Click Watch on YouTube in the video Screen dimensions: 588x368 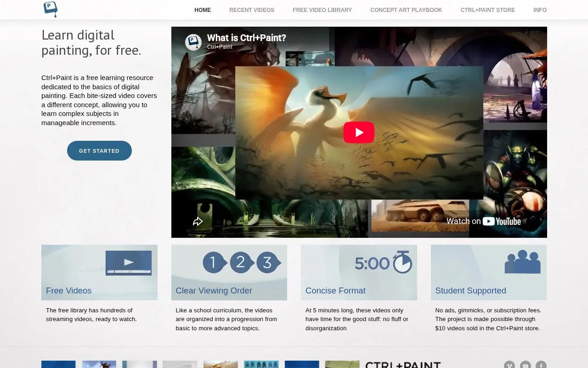[484, 221]
